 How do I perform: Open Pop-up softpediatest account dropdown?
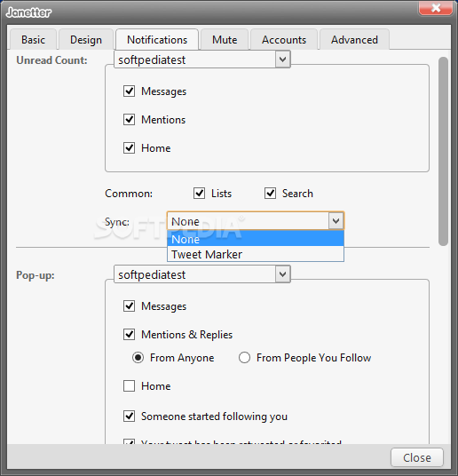[x=202, y=274]
